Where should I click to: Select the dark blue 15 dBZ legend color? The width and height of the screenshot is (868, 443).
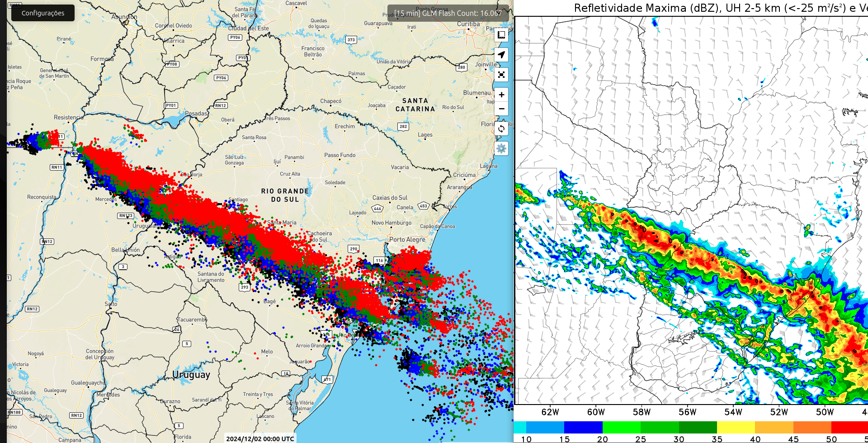[x=583, y=427]
